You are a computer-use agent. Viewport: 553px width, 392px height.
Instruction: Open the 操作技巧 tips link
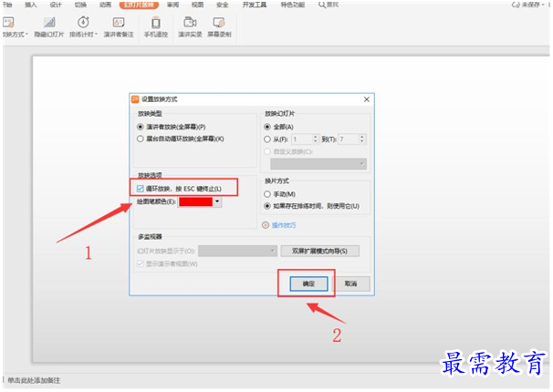coord(284,225)
